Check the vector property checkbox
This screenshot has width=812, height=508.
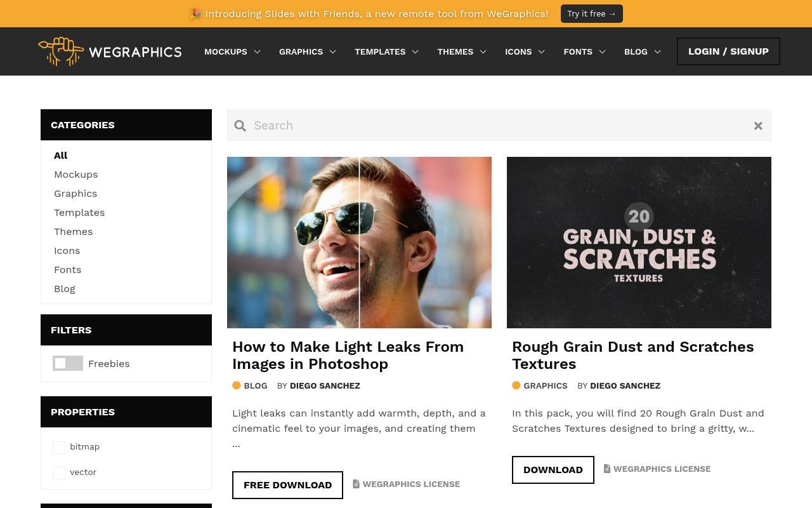point(59,472)
